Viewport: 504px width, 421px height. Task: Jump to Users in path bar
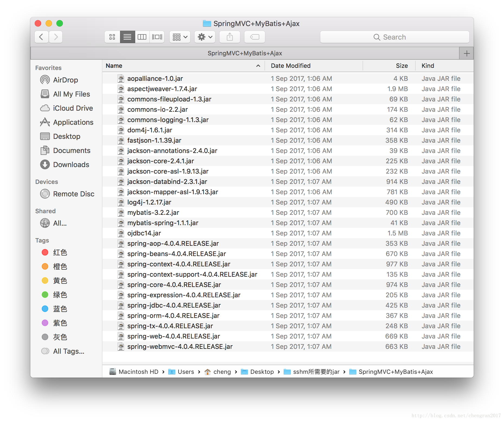[181, 372]
